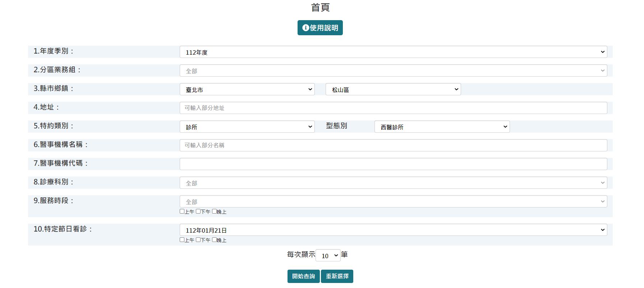Check 晚上 under 服務時段
Viewport: 644px width, 288px height.
(x=214, y=211)
